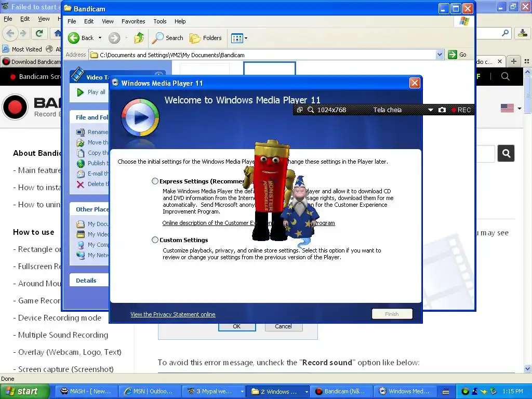Open Online description of Customer Experience link
Image resolution: width=532 pixels, height=399 pixels.
(x=248, y=223)
